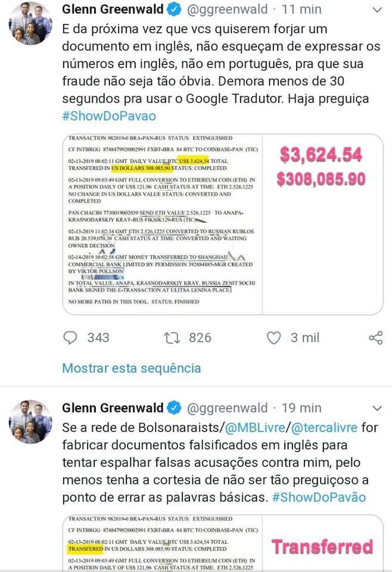Visit the @tercalivre mention
The image size is (392, 572).
coord(324,427)
